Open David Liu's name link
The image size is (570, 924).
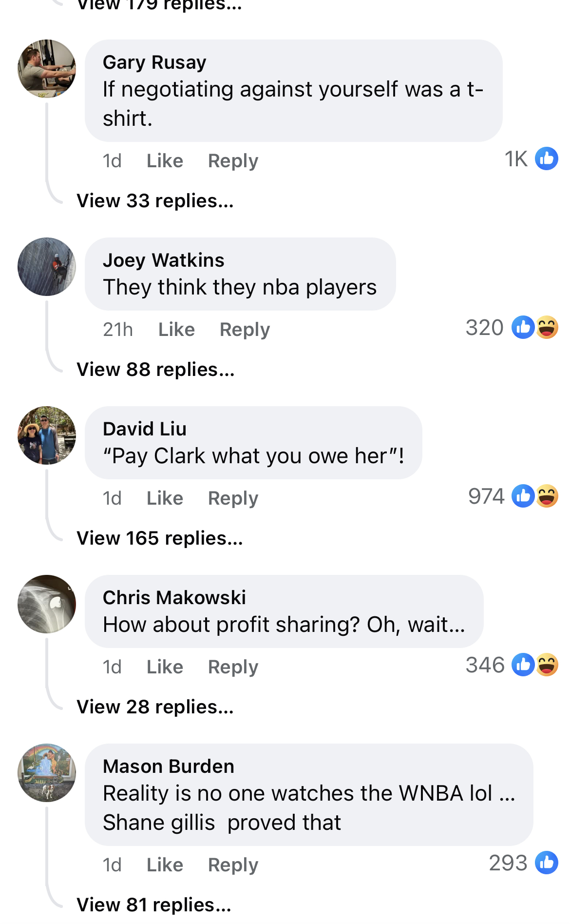[x=145, y=429]
